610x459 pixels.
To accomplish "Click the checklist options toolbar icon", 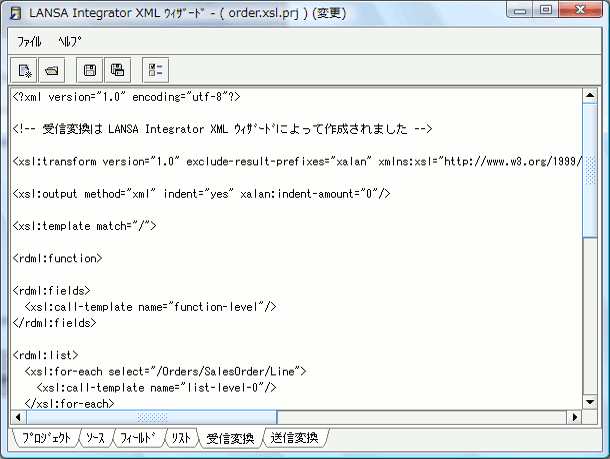I will point(156,70).
